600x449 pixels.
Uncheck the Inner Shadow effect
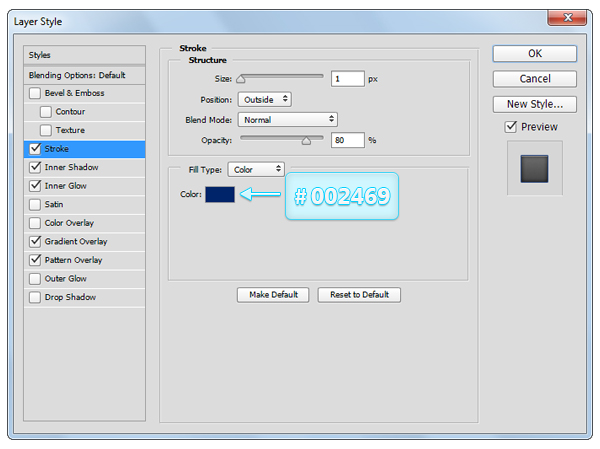[x=36, y=167]
